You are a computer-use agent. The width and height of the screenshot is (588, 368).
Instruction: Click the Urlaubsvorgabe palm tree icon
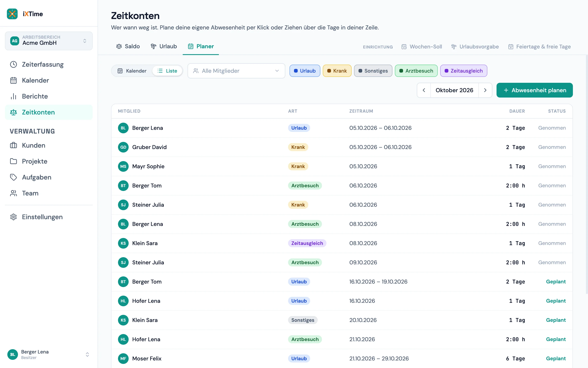(454, 47)
